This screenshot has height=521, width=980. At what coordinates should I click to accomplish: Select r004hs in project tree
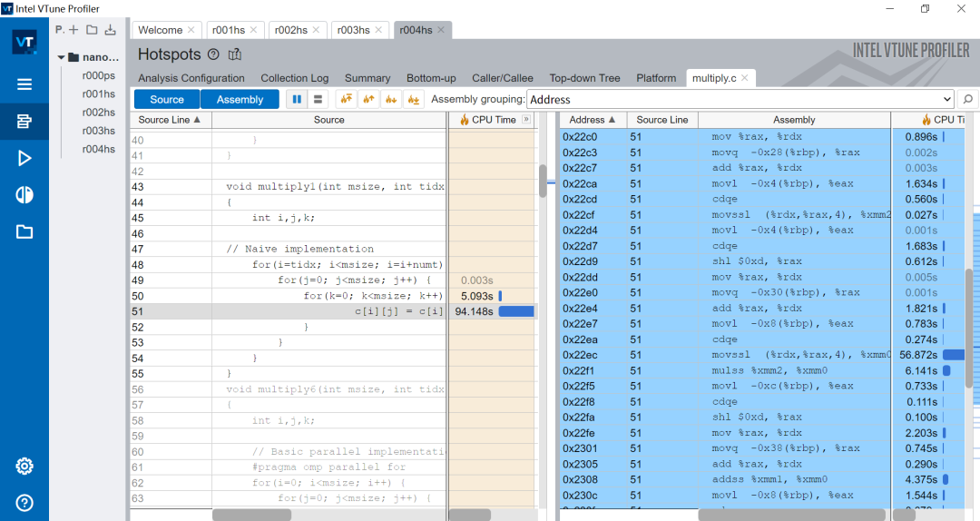(x=99, y=150)
